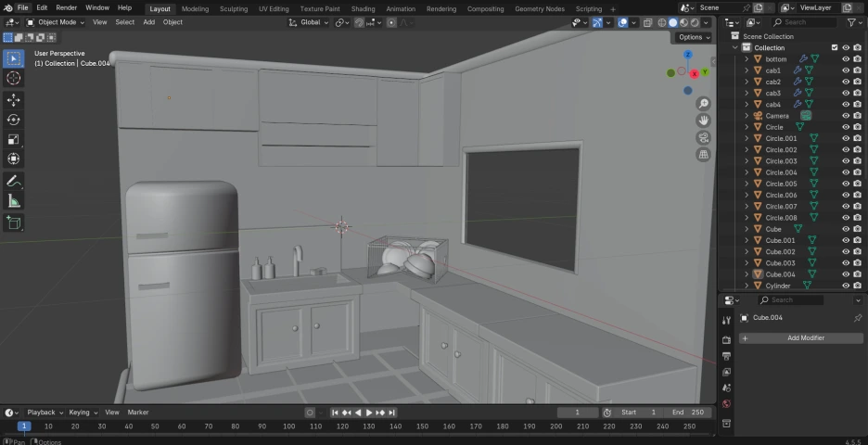Switch to the Modeling workspace tab

click(x=195, y=9)
